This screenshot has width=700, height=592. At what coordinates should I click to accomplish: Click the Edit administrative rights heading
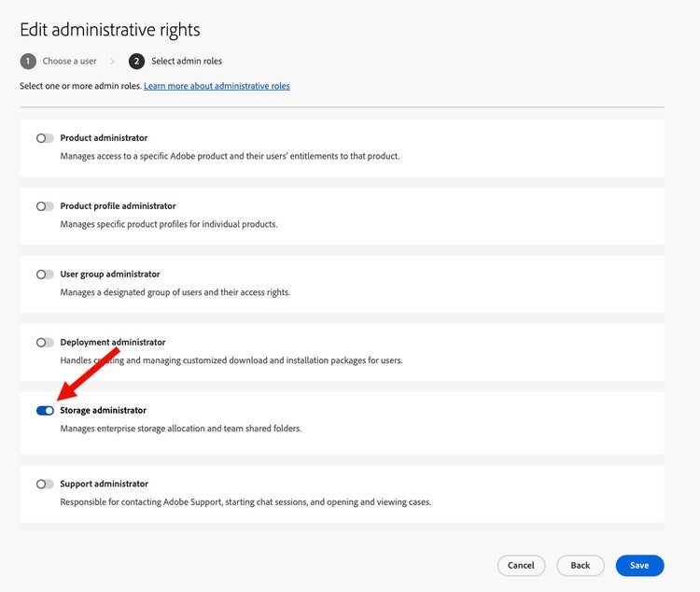pyautogui.click(x=110, y=31)
